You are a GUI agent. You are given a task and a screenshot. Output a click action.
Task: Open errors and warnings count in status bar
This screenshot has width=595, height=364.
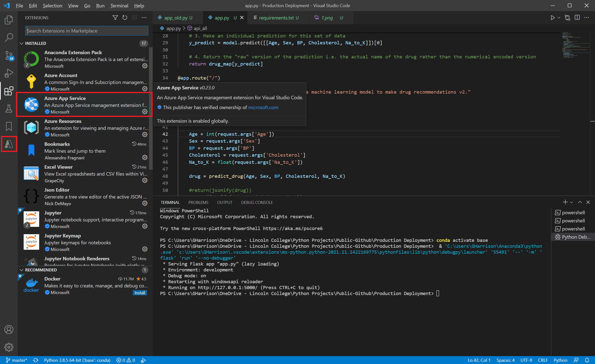coord(126,360)
